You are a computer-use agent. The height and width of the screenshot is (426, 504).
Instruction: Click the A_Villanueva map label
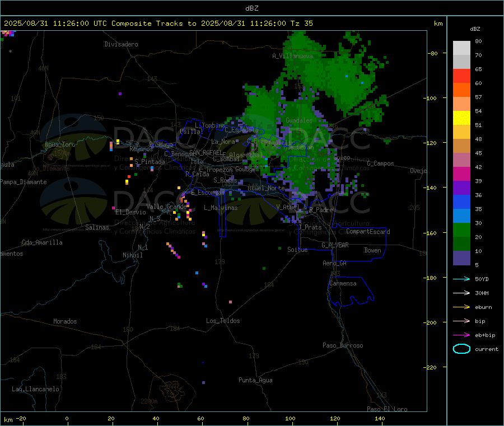(292, 56)
